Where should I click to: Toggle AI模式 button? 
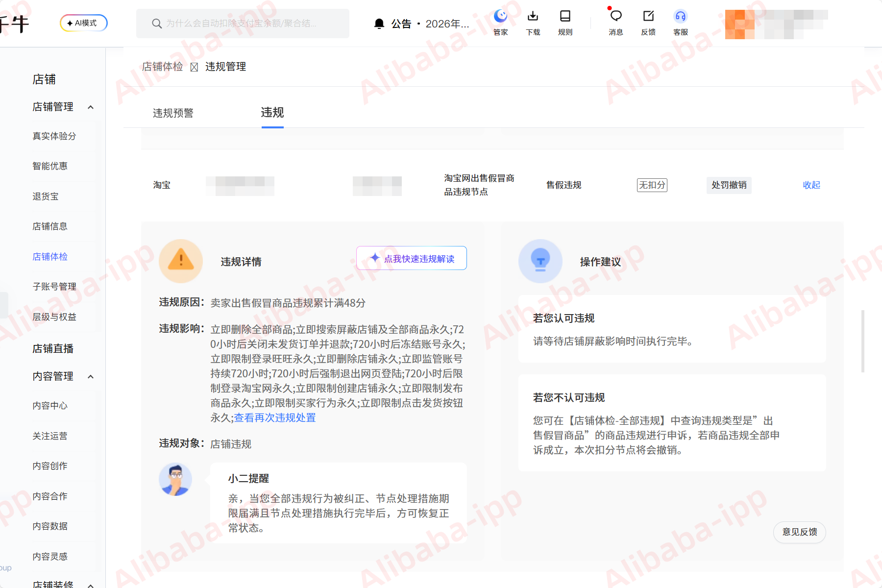pyautogui.click(x=84, y=23)
